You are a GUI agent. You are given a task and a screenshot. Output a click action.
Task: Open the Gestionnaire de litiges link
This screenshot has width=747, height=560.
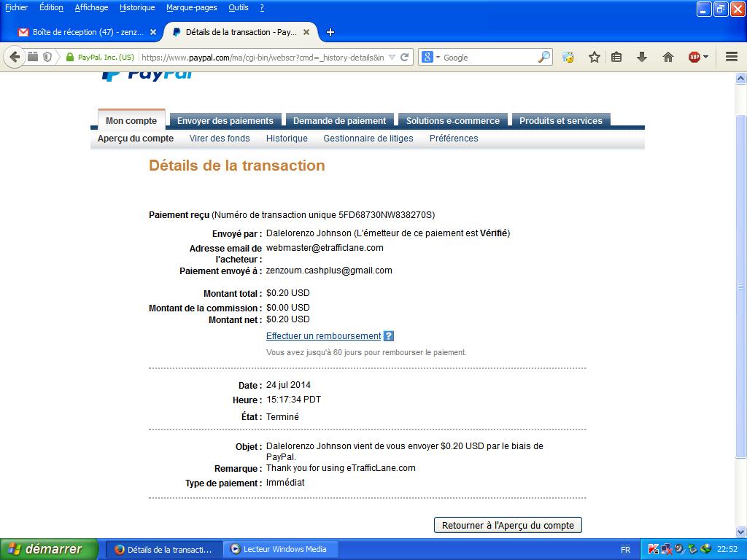tap(368, 138)
